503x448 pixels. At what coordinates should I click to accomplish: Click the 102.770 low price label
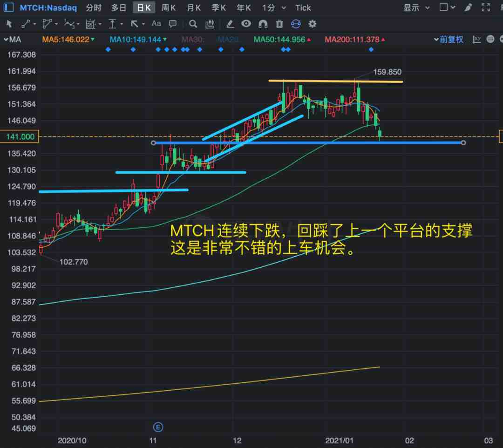coord(74,262)
